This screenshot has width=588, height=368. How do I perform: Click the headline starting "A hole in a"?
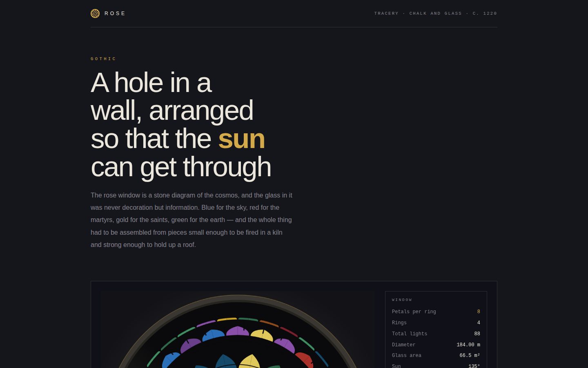pyautogui.click(x=181, y=125)
